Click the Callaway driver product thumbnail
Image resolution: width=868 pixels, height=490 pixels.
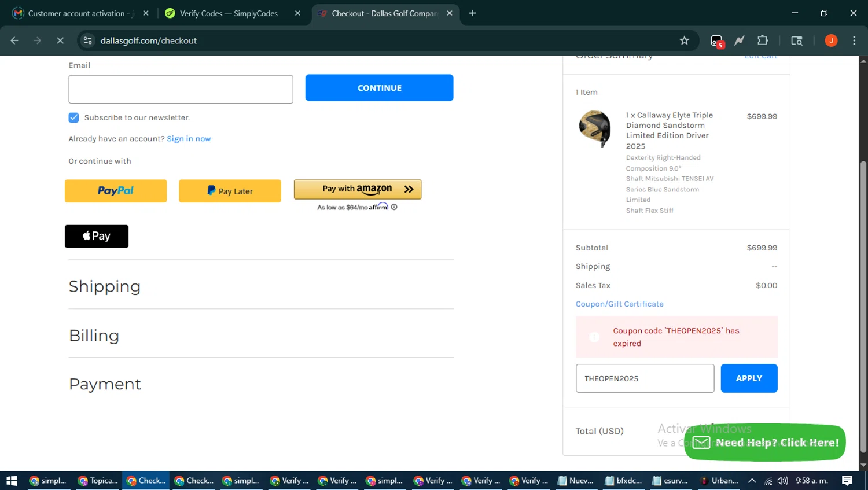(x=595, y=128)
